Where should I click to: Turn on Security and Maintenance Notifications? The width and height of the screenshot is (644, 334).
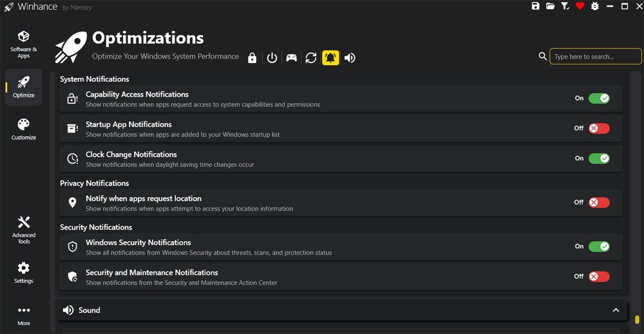click(598, 277)
